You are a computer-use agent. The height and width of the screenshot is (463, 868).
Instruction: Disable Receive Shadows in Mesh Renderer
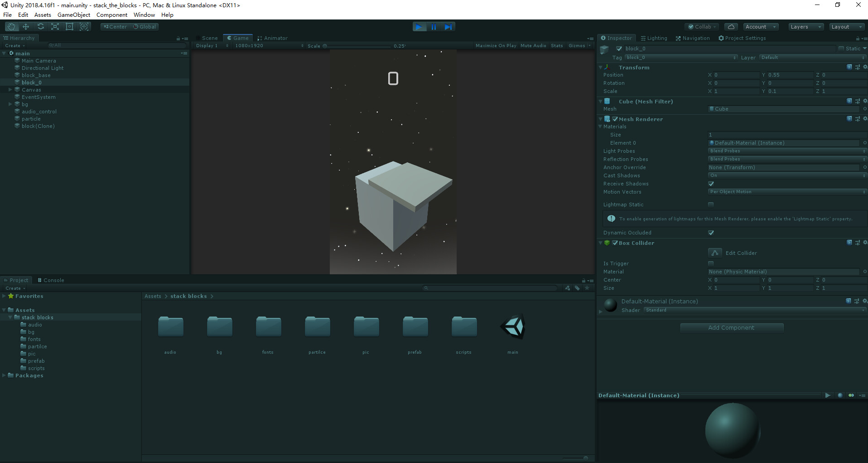tap(710, 184)
